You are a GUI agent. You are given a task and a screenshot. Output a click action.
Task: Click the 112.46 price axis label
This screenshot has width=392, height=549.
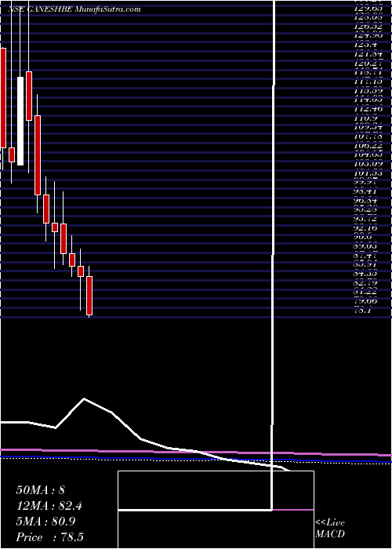tap(368, 109)
